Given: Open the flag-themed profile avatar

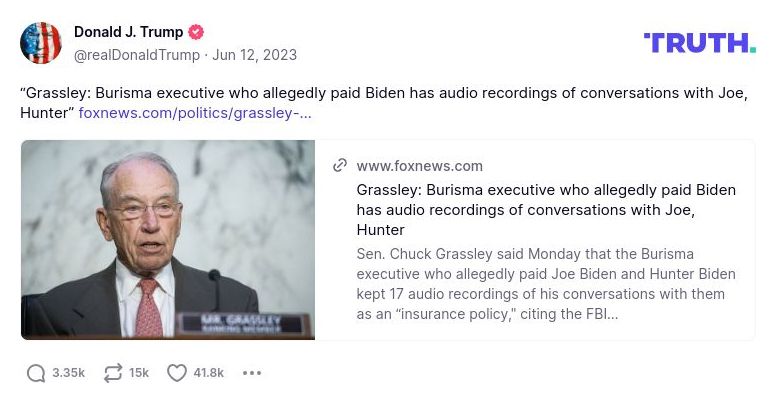Looking at the screenshot, I should (41, 43).
